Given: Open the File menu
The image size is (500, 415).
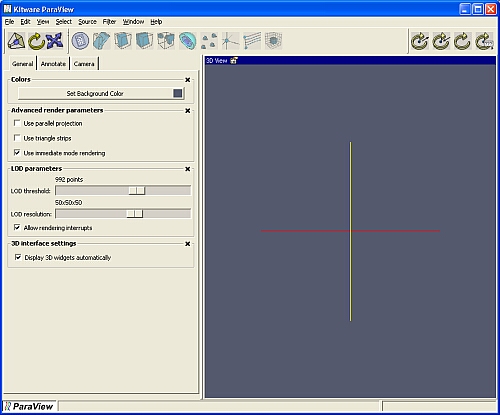Looking at the screenshot, I should pos(9,22).
